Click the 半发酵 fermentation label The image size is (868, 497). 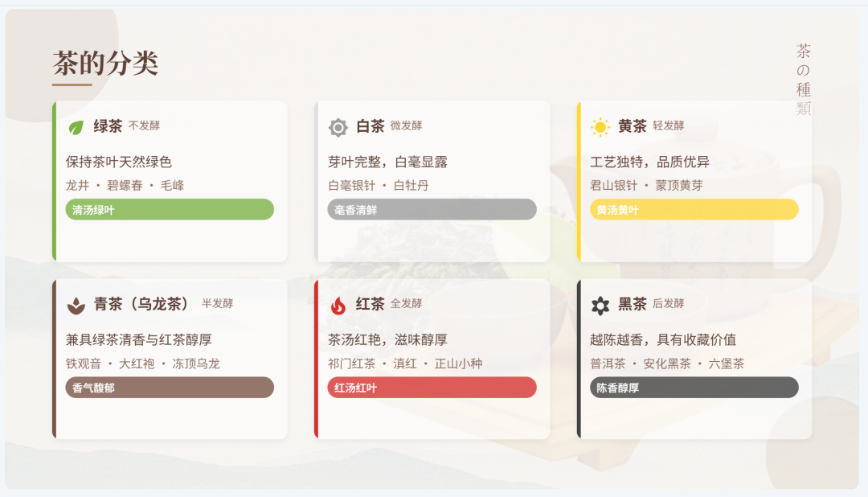(217, 304)
